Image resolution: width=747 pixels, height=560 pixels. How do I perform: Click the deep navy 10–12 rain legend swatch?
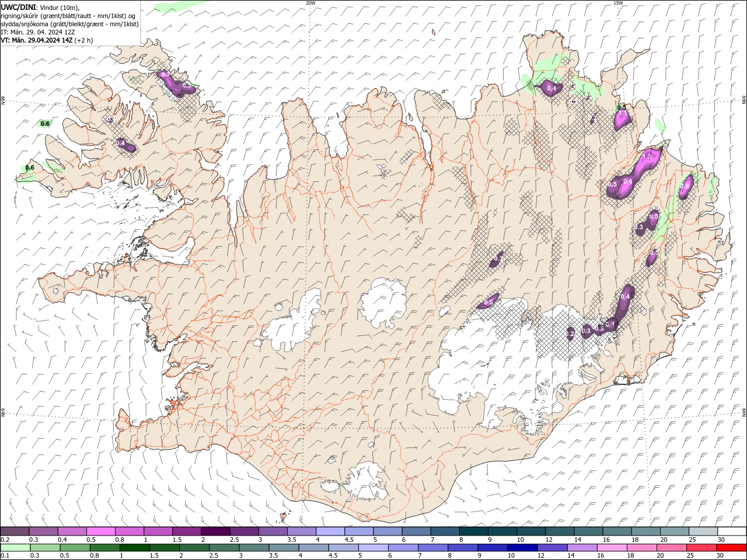(522, 548)
